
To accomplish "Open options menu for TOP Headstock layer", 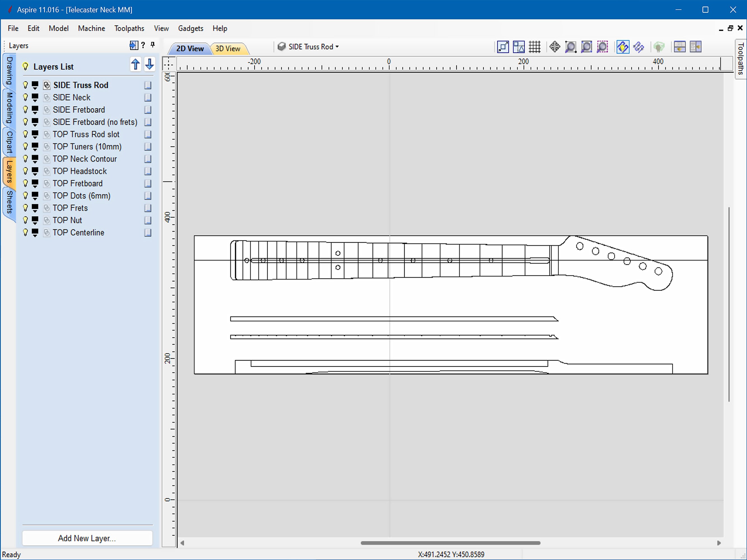I will 148,171.
